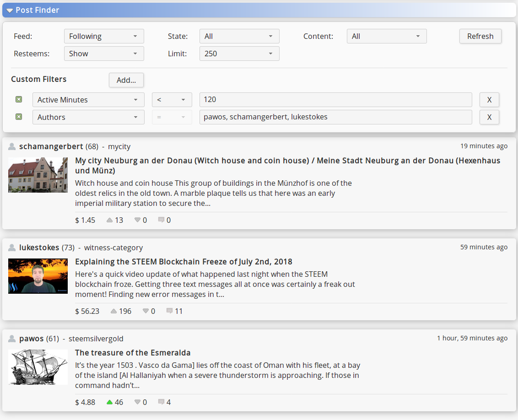Click the 19 minutes ago timestamp
Image resolution: width=518 pixels, height=420 pixels.
coord(484,146)
